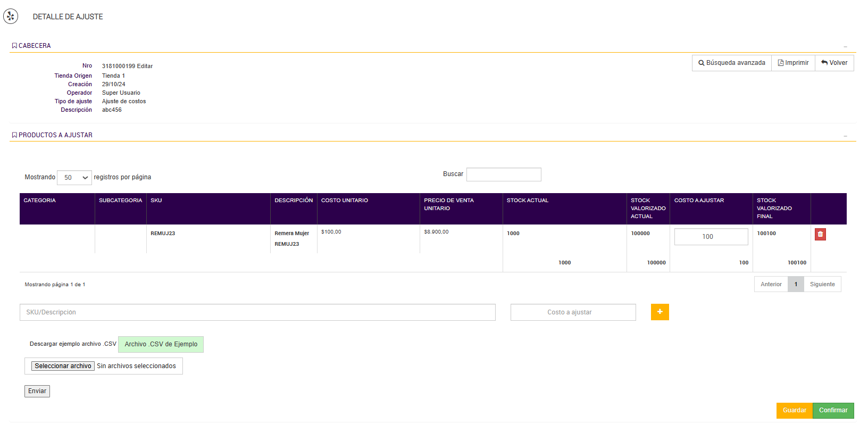Click the SKU/Descripcion input field
The height and width of the screenshot is (424, 868).
pos(257,312)
